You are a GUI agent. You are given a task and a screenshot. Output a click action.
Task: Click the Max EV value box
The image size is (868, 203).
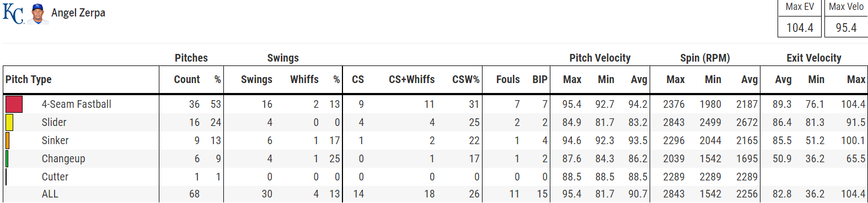click(x=800, y=28)
